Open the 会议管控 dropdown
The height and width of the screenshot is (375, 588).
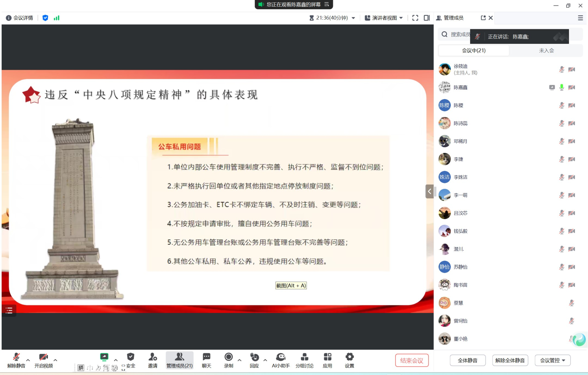click(552, 360)
